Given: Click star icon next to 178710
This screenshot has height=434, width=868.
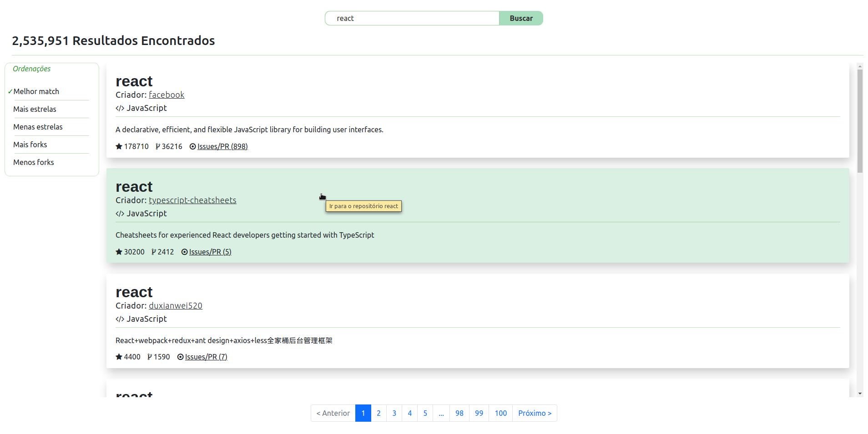Looking at the screenshot, I should coord(119,146).
